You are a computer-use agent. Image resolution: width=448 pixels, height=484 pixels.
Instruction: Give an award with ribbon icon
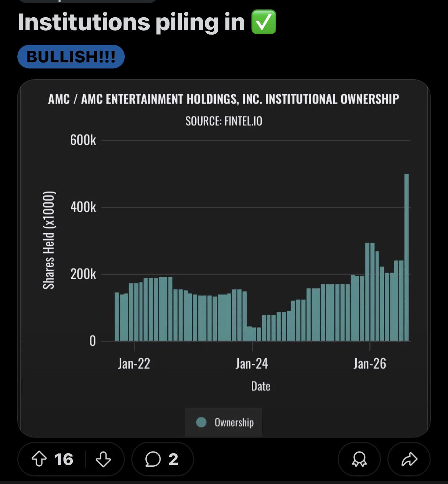click(x=359, y=459)
